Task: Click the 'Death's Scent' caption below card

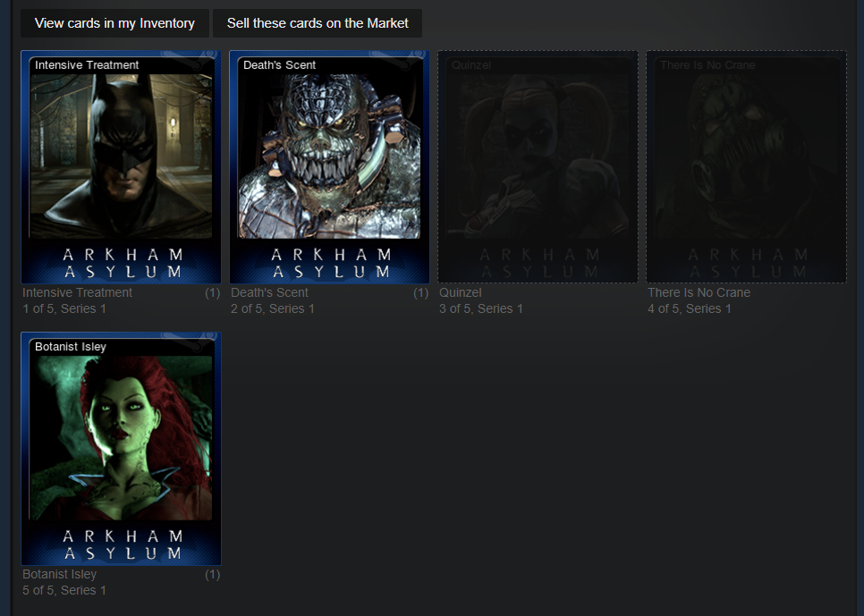Action: pyautogui.click(x=269, y=292)
